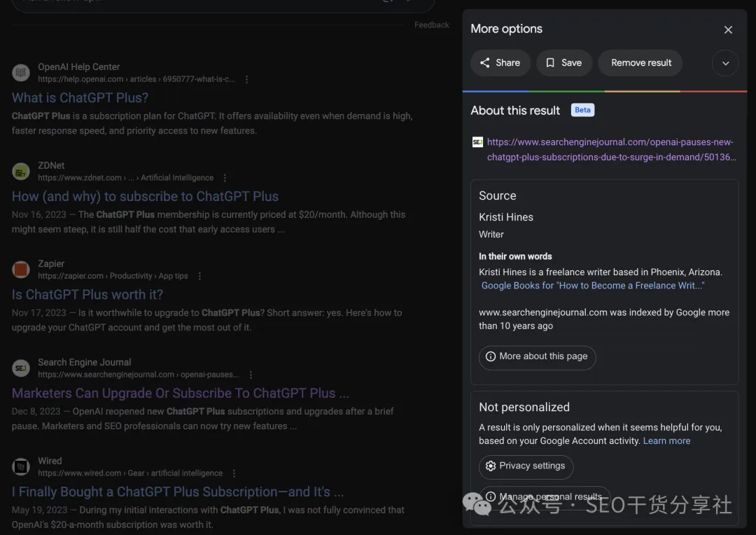Click the Search Engine Journal site name
756x535 pixels.
[85, 362]
